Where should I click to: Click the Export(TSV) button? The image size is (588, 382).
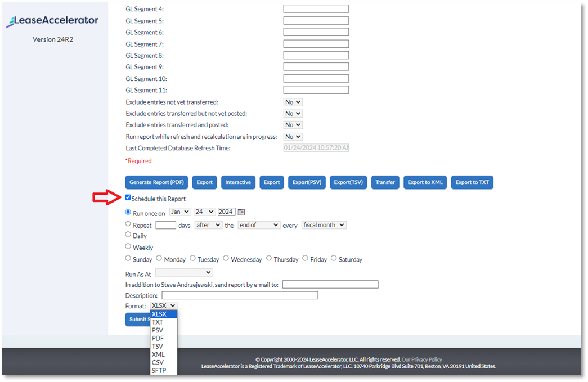pos(348,183)
